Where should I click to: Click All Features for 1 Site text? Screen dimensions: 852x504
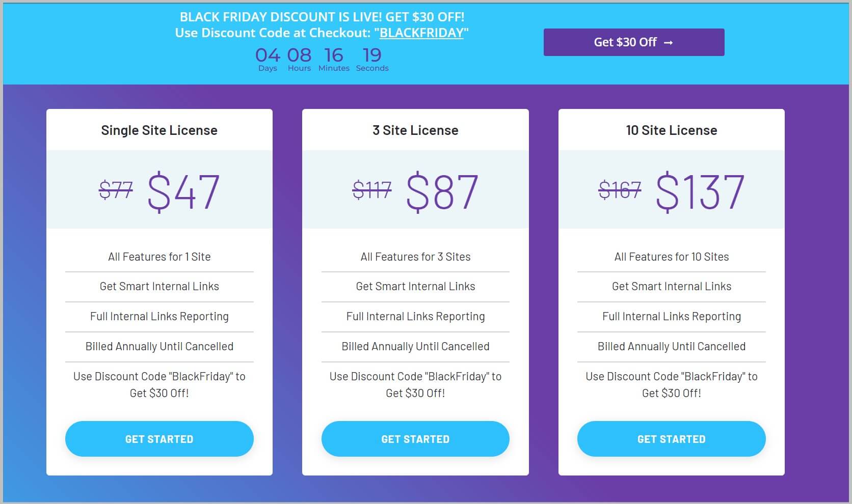click(159, 257)
